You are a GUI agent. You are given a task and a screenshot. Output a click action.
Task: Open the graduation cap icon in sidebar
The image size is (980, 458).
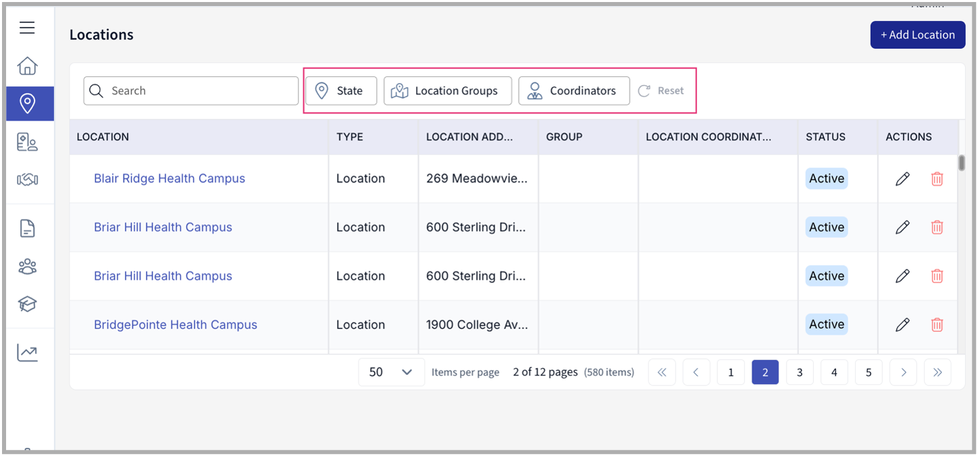point(27,305)
